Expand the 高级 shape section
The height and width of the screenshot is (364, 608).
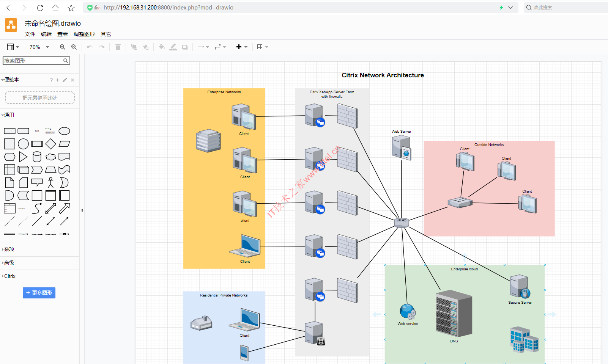point(8,263)
